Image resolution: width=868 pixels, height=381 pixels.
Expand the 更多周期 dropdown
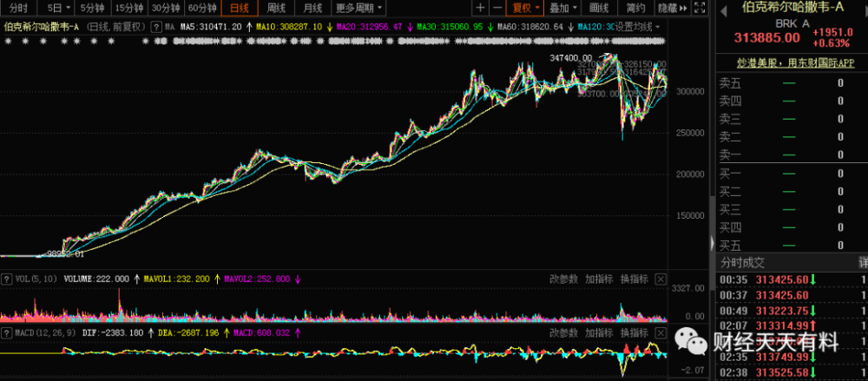pyautogui.click(x=358, y=8)
